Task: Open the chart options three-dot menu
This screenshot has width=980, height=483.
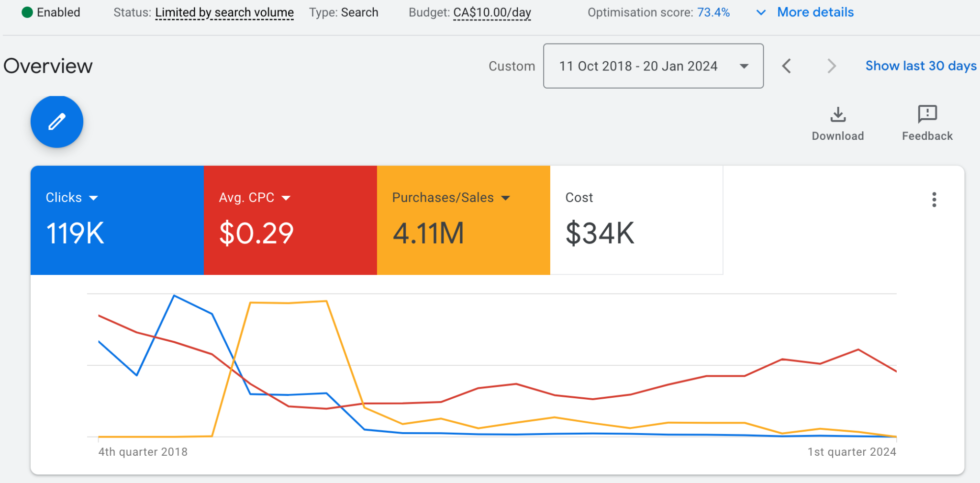Action: click(x=934, y=200)
